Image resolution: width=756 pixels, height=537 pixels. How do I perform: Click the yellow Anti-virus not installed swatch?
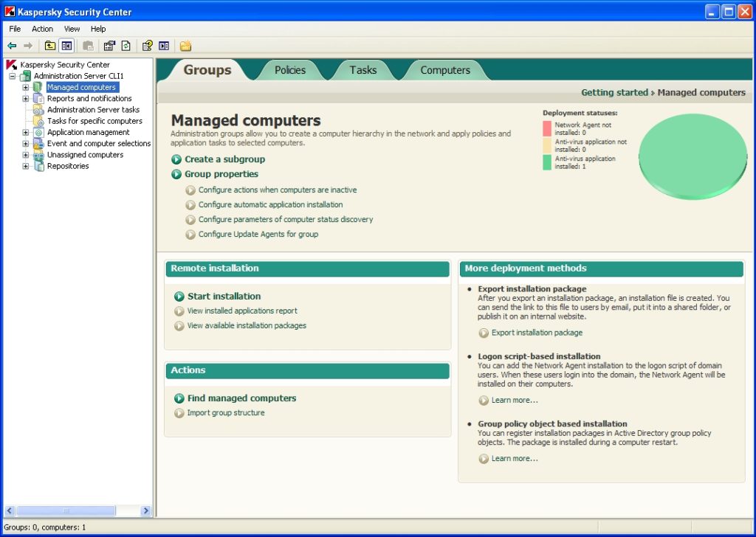tap(547, 145)
